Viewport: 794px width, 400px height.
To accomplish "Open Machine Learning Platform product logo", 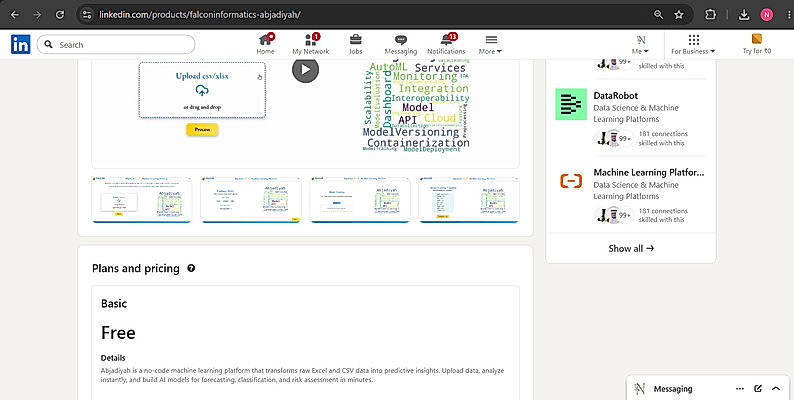I will (x=571, y=181).
